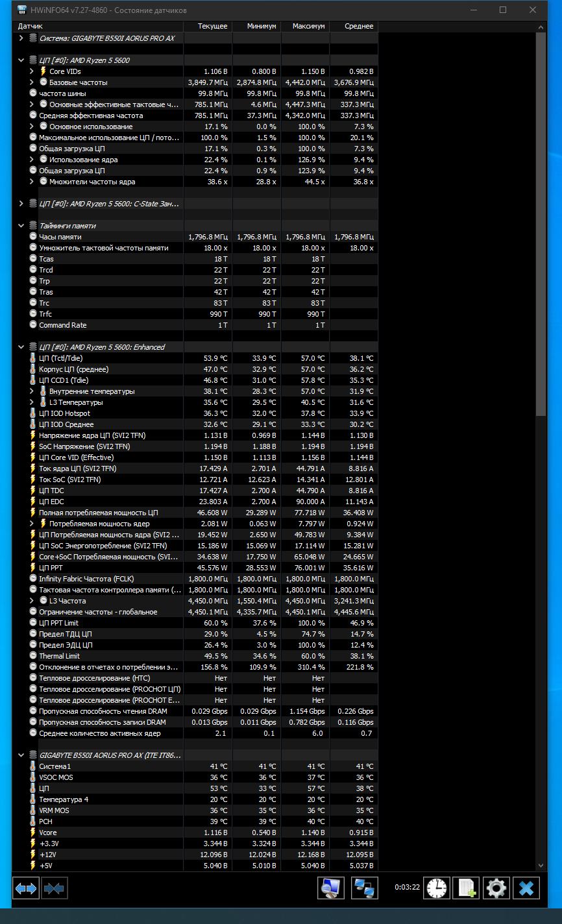Click lightning icon of SoC Напряжение row
562x924 pixels.
(x=33, y=446)
